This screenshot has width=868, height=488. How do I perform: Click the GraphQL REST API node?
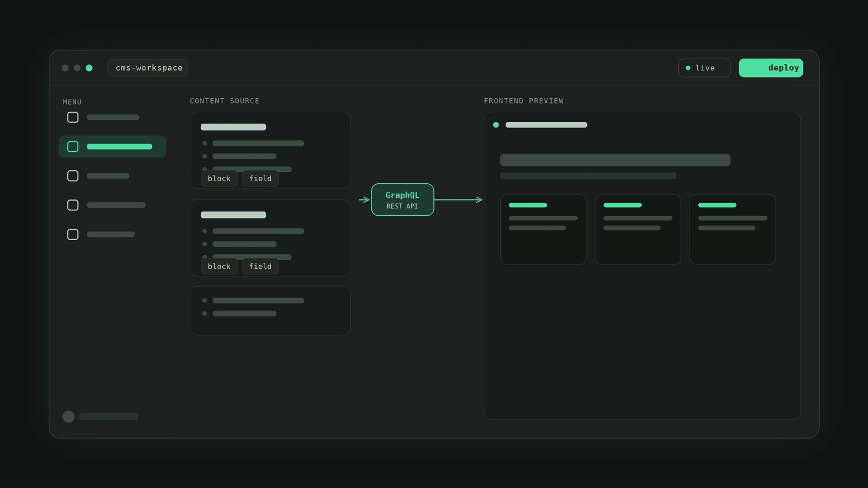pos(403,200)
